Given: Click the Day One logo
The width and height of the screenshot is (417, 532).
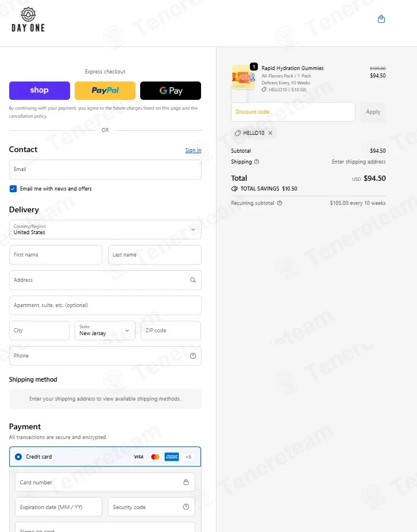Looking at the screenshot, I should 28,20.
